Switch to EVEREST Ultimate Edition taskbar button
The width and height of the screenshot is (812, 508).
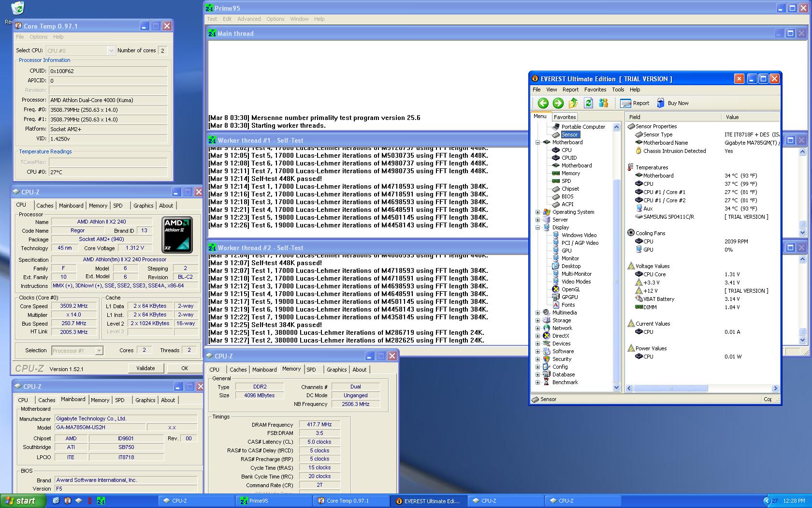tap(429, 501)
